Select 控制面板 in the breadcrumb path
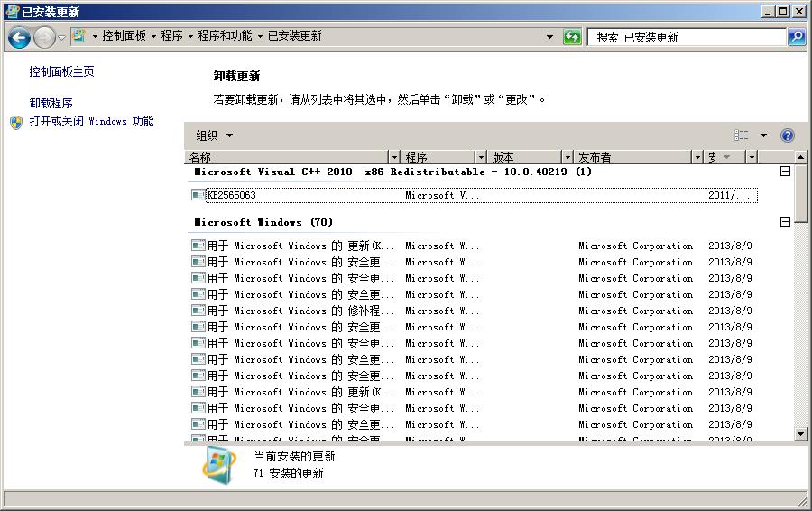Image resolution: width=812 pixels, height=511 pixels. coord(124,36)
